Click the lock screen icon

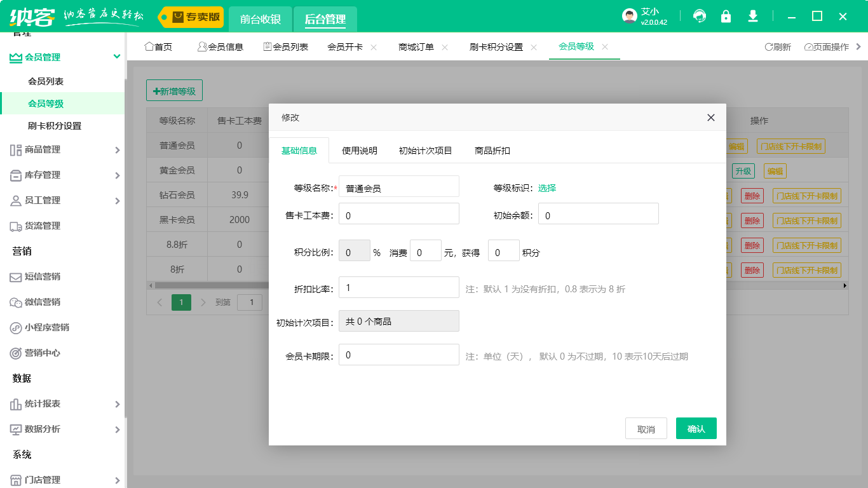726,17
